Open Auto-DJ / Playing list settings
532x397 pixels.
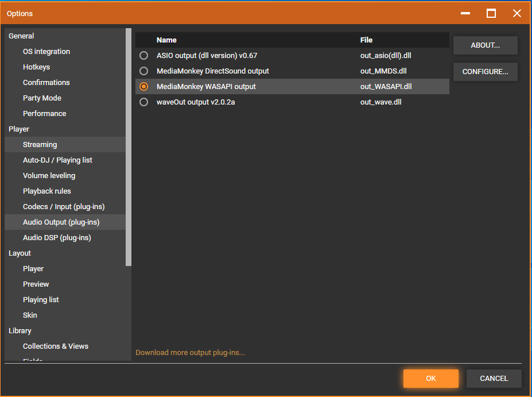tap(65, 160)
